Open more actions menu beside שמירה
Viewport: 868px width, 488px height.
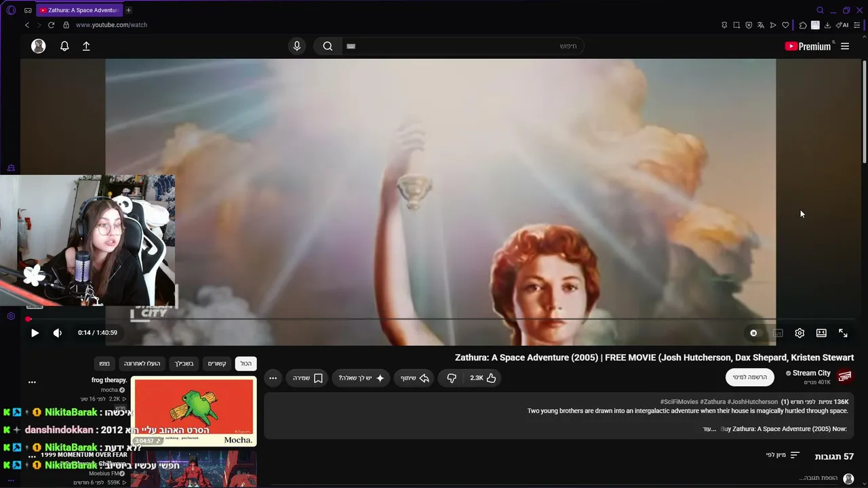point(273,378)
